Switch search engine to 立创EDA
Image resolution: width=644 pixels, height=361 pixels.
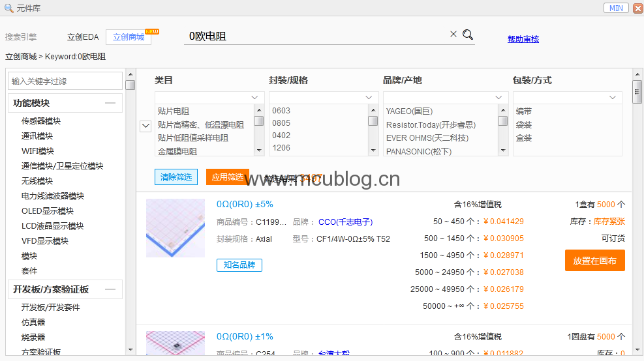[83, 37]
